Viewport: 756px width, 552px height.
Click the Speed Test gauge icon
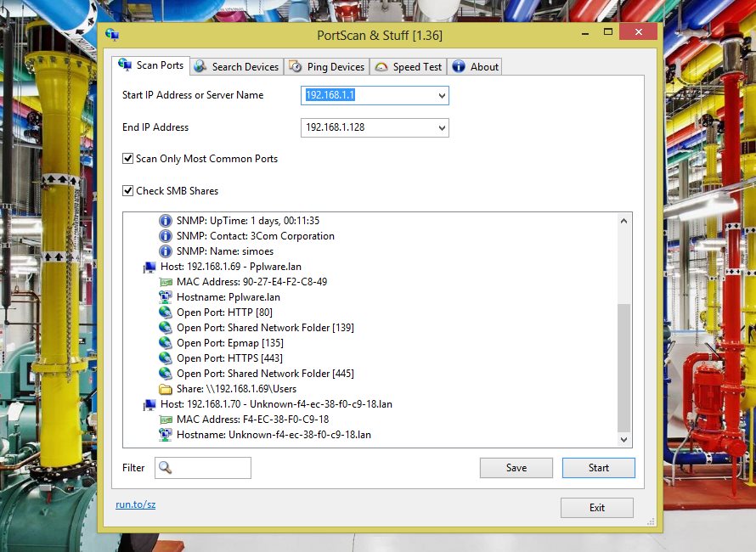[381, 67]
